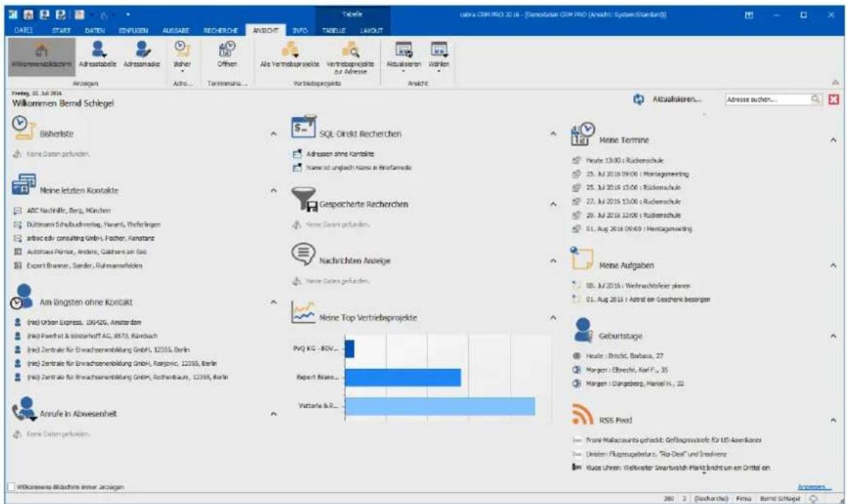Collapse the Meine Termine section
The image size is (847, 504).
833,140
